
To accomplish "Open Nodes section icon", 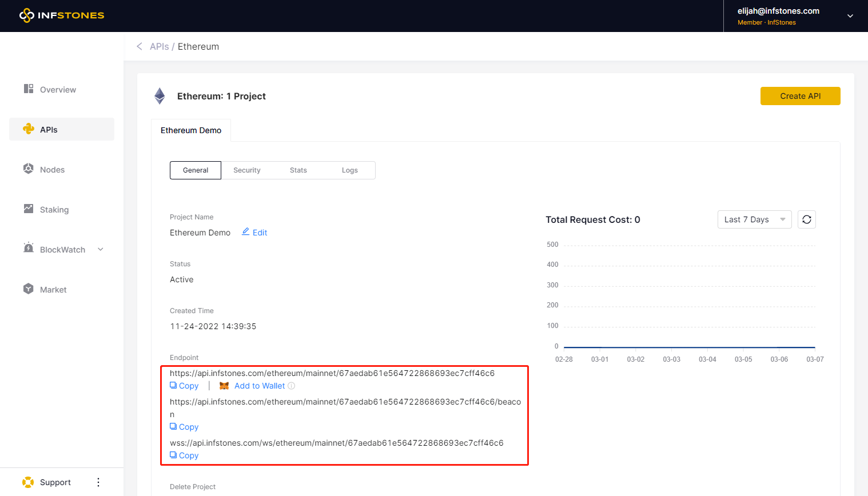I will pos(29,169).
